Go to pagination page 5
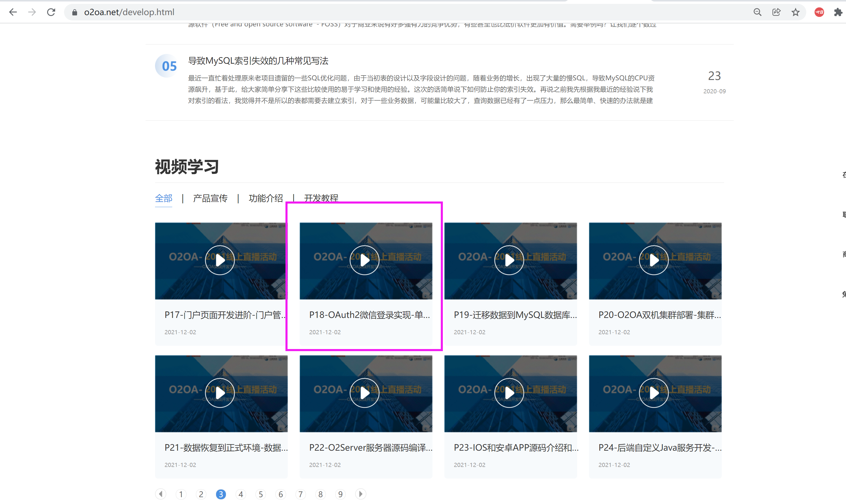This screenshot has height=504, width=846. point(261,494)
